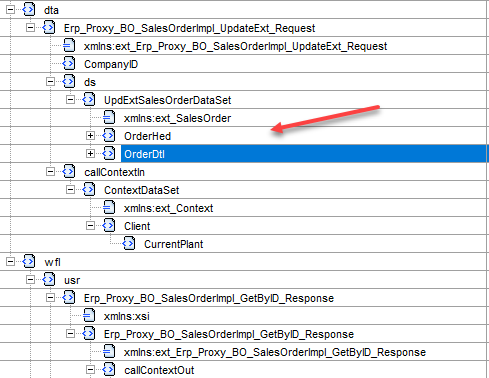
Task: Collapse the dta root node
Action: pyautogui.click(x=10, y=10)
